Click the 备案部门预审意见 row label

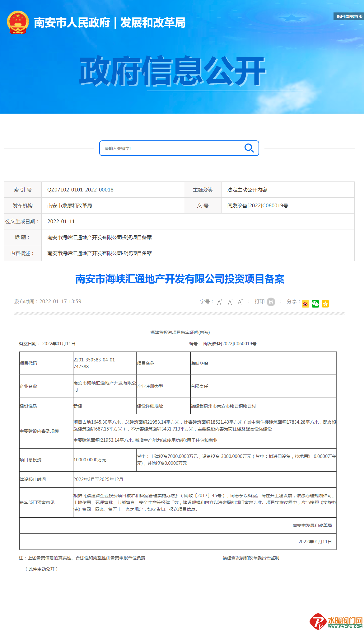click(x=37, y=502)
